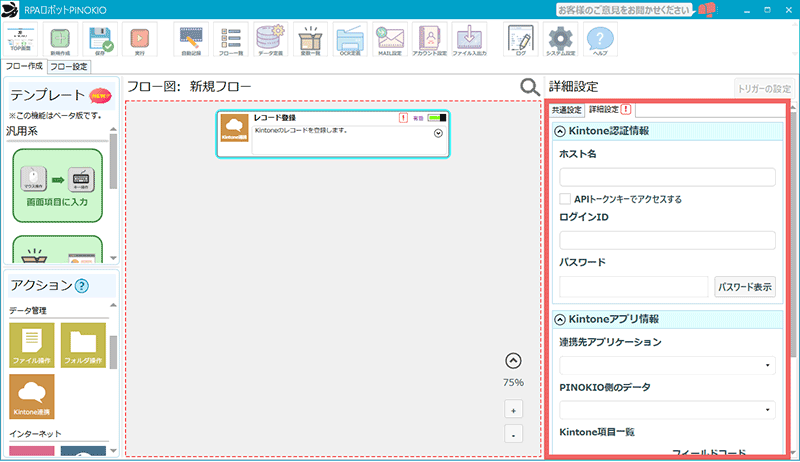Select the フォルダ操作 action tile
This screenshot has height=462, width=800.
click(x=83, y=345)
